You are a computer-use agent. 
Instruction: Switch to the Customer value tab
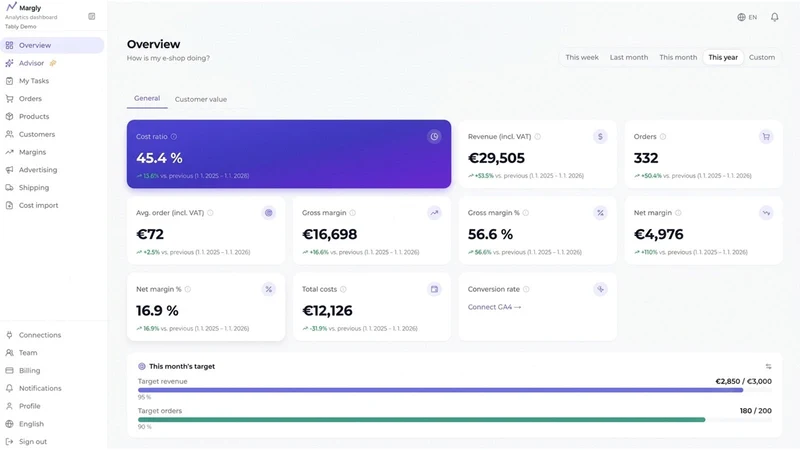[x=201, y=99]
